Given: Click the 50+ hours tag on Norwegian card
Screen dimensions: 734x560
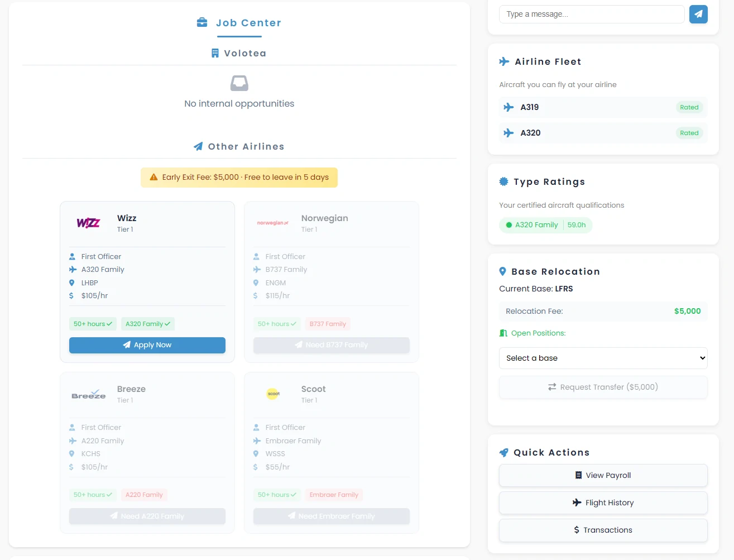Looking at the screenshot, I should [277, 324].
